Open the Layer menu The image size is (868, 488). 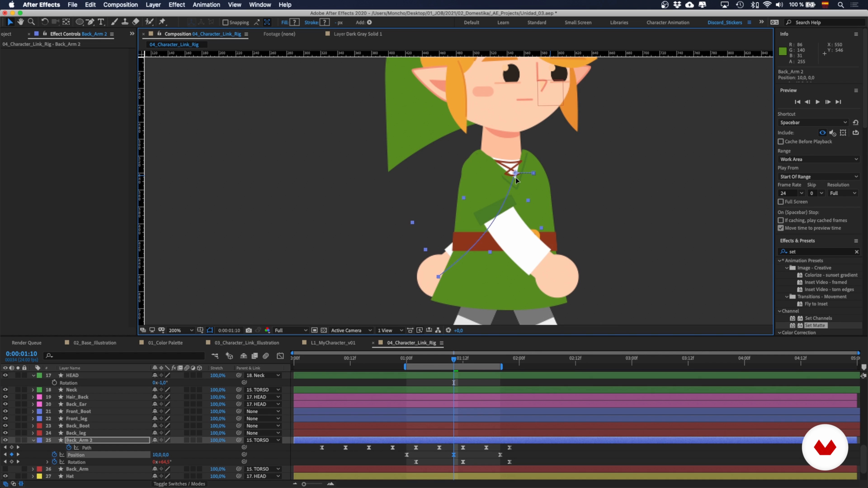tap(153, 5)
